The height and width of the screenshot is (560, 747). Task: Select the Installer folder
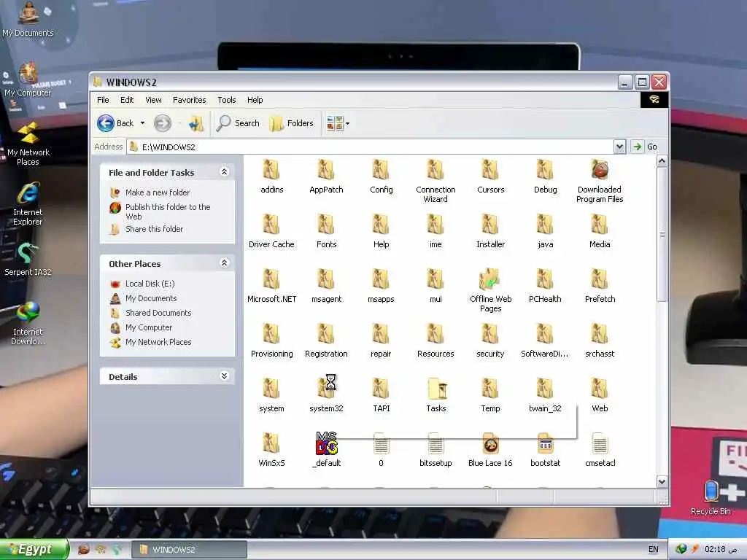pyautogui.click(x=490, y=231)
